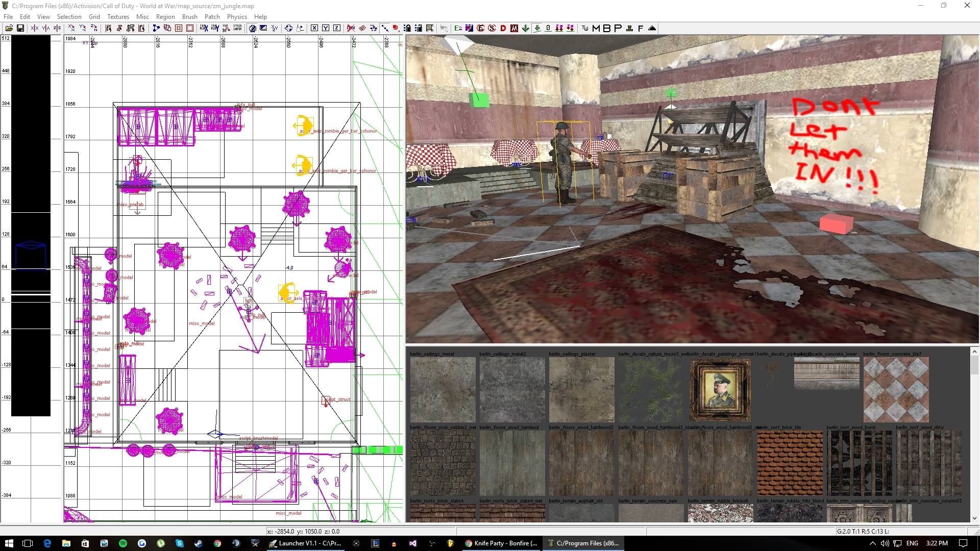The width and height of the screenshot is (980, 551).
Task: Select the berlin_floors_wood_hardwood texture
Action: pos(512,463)
